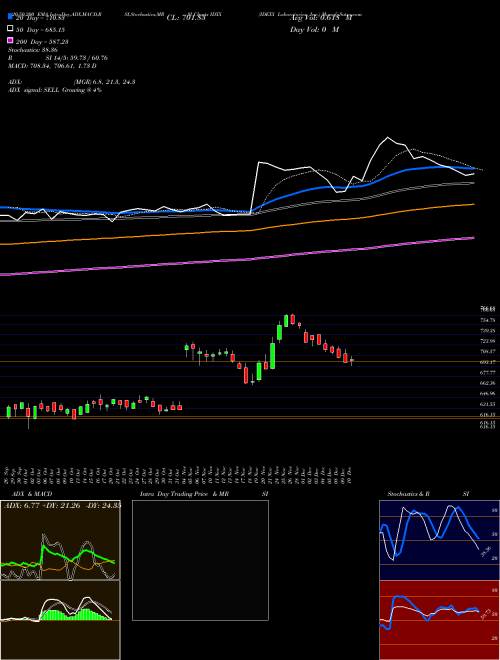This screenshot has width=500, height=660.
Task: Click the magenta 200 Day legend swatch
Action: pyautogui.click(x=10, y=40)
